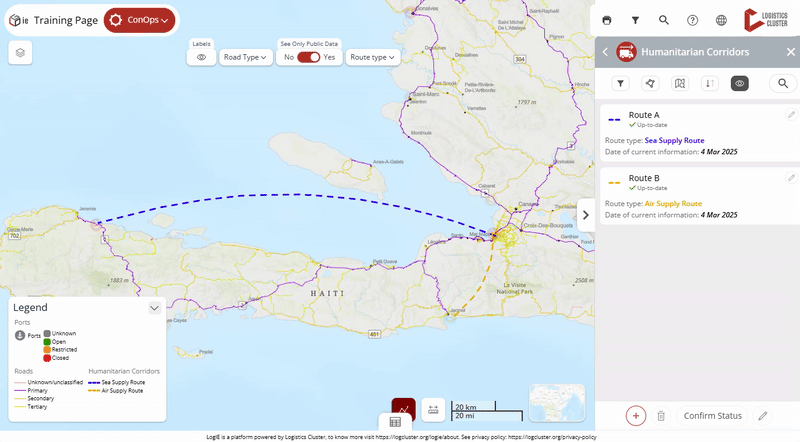The image size is (800, 442).
Task: Click the Route B Up-to-date status
Action: 648,188
